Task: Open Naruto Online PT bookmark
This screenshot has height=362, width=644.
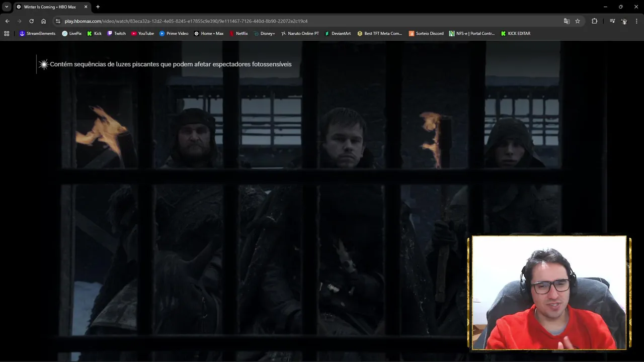Action: tap(300, 34)
